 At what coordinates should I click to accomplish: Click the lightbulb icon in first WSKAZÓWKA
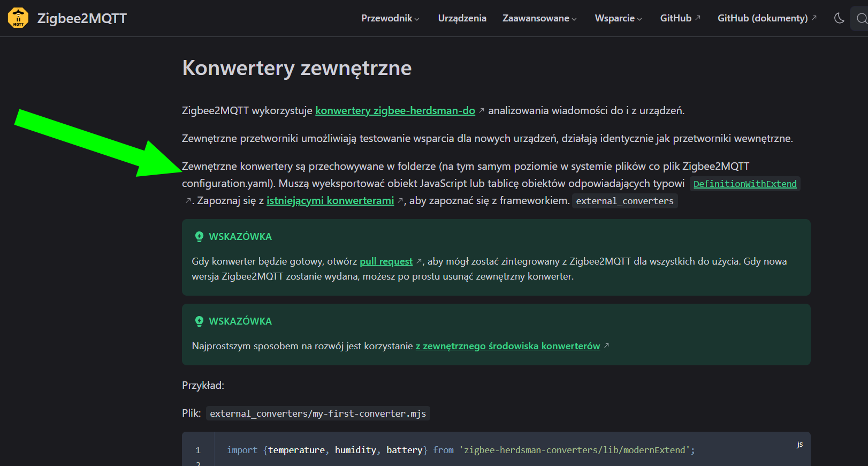[199, 236]
